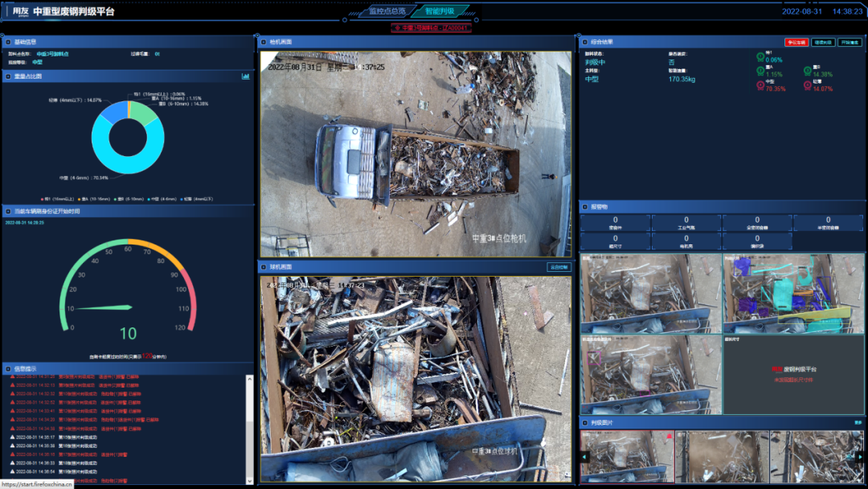Click the 2022-08-31 date in top bar
The width and height of the screenshot is (868, 489).
coord(801,11)
